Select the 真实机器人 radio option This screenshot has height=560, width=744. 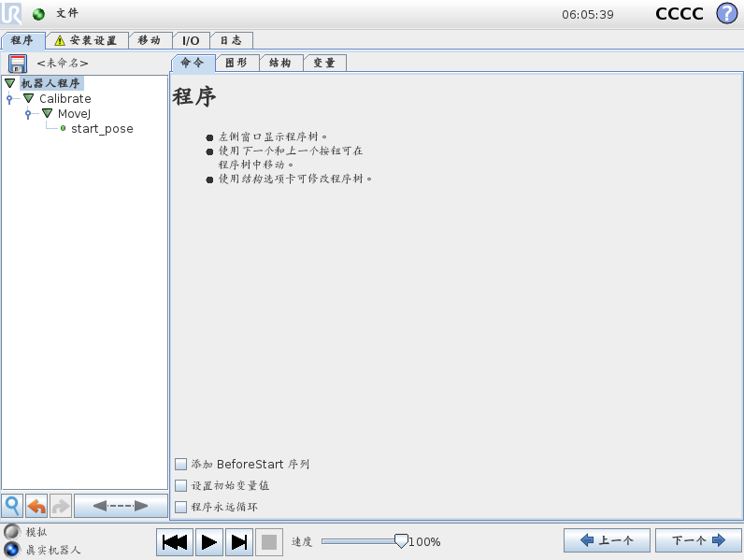pyautogui.click(x=12, y=550)
